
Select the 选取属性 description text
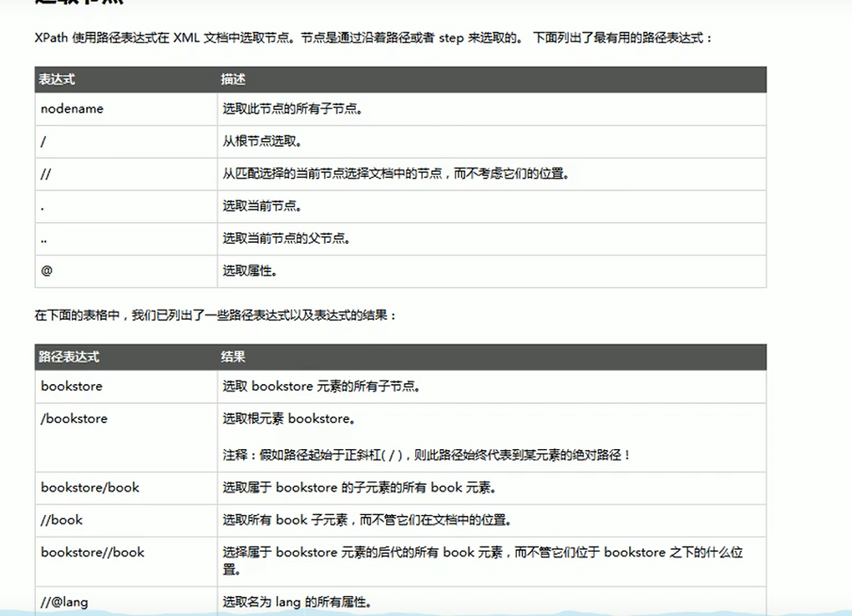(x=247, y=271)
